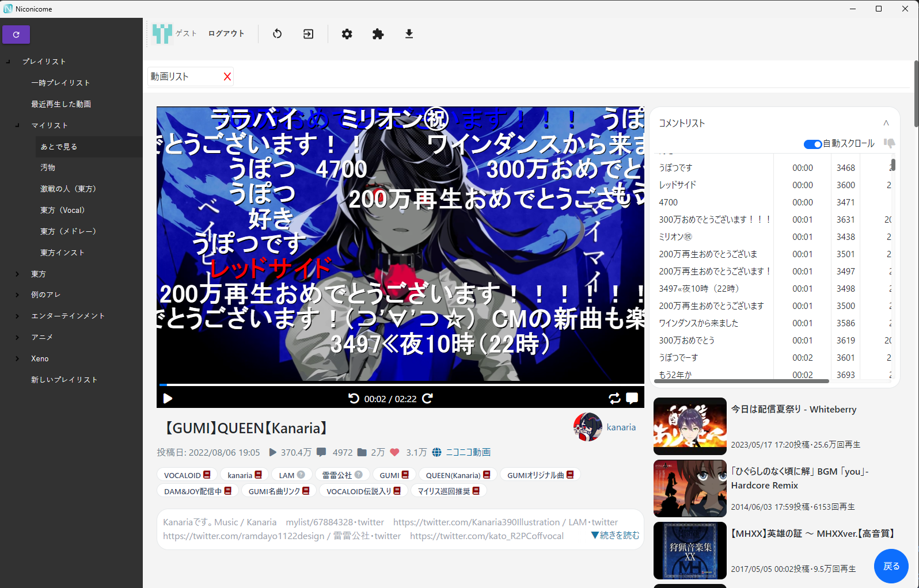The width and height of the screenshot is (919, 588).
Task: Click the ログアウト button
Action: pos(226,34)
